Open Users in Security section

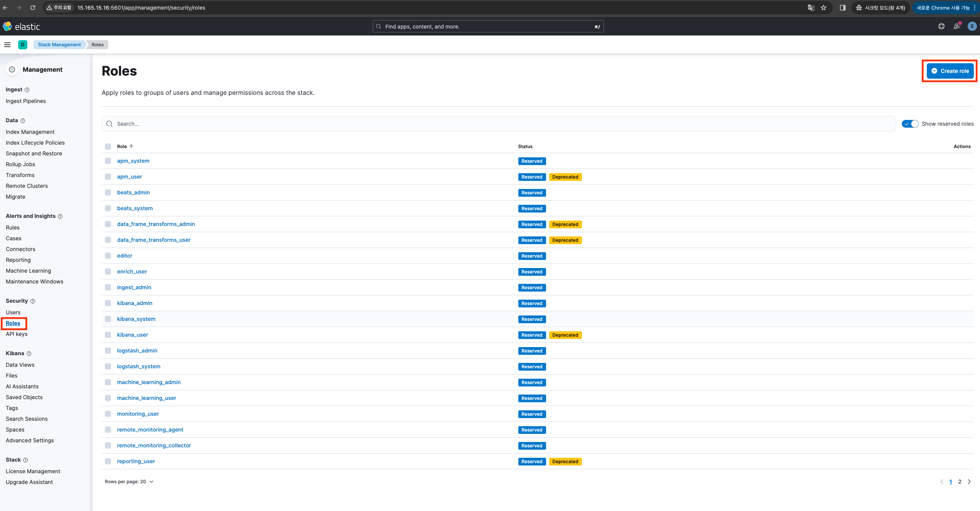[13, 312]
